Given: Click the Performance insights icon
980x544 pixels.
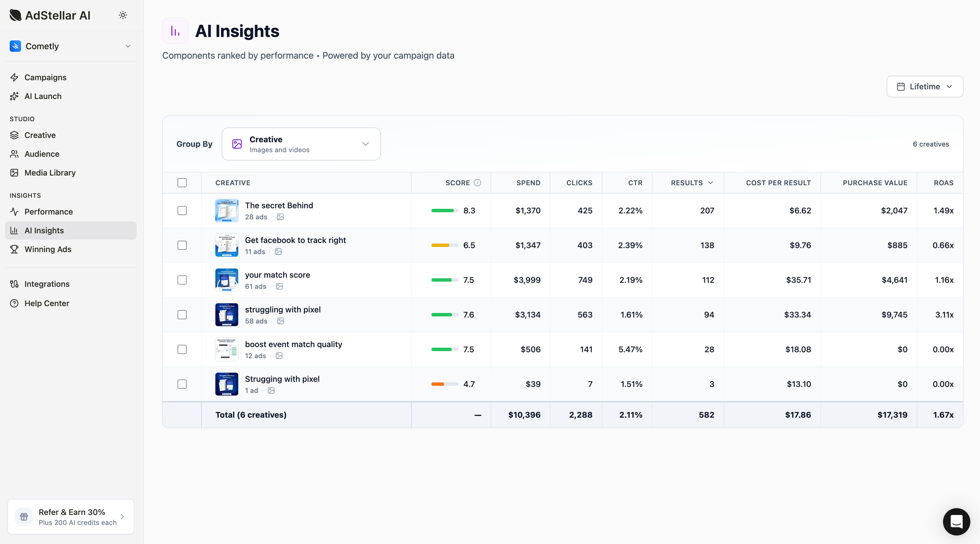Looking at the screenshot, I should pos(15,211).
